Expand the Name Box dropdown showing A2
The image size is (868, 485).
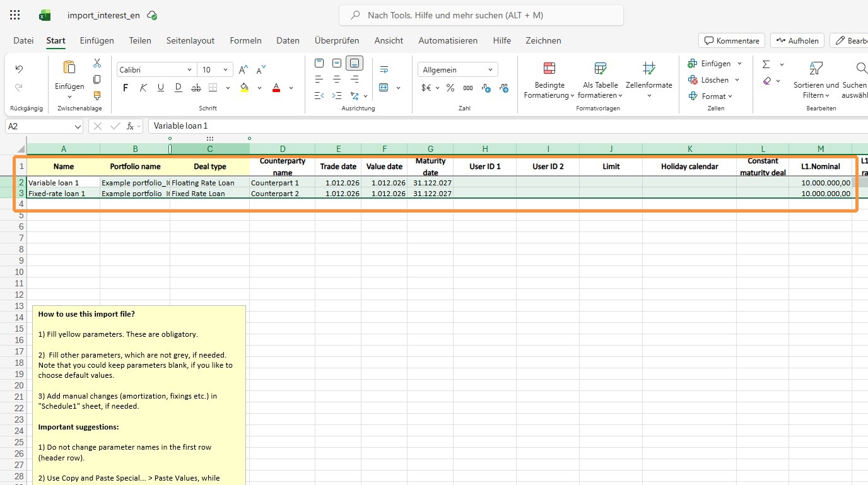[78, 127]
